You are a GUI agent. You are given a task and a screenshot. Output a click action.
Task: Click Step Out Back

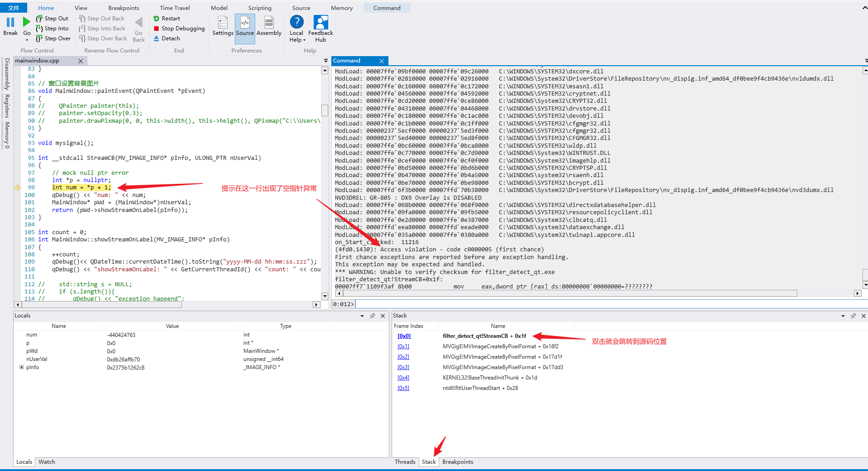tap(102, 19)
